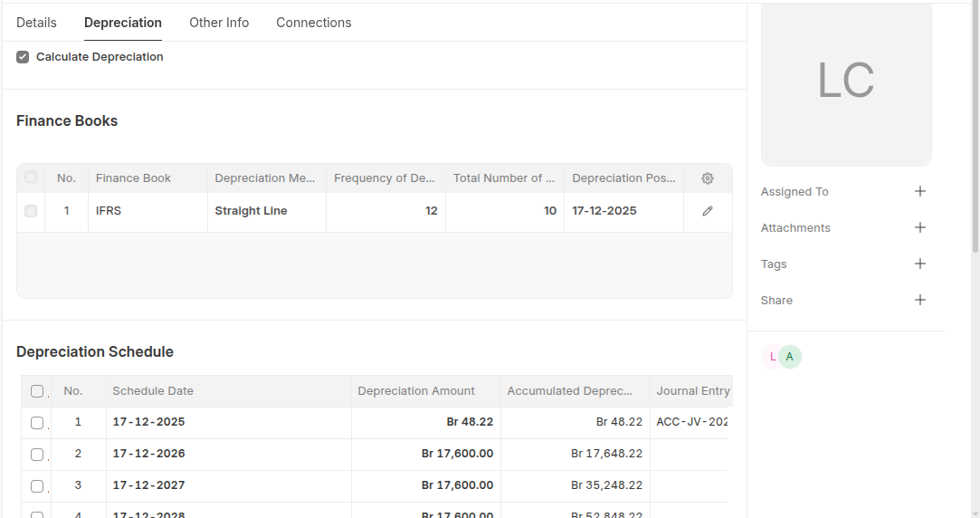This screenshot has width=980, height=518.
Task: Select the IFRS row checkbox
Action: coord(31,211)
